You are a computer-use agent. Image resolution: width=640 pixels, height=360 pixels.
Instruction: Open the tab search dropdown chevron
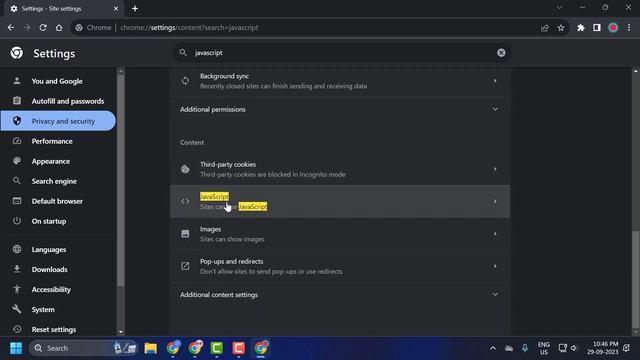click(x=560, y=7)
